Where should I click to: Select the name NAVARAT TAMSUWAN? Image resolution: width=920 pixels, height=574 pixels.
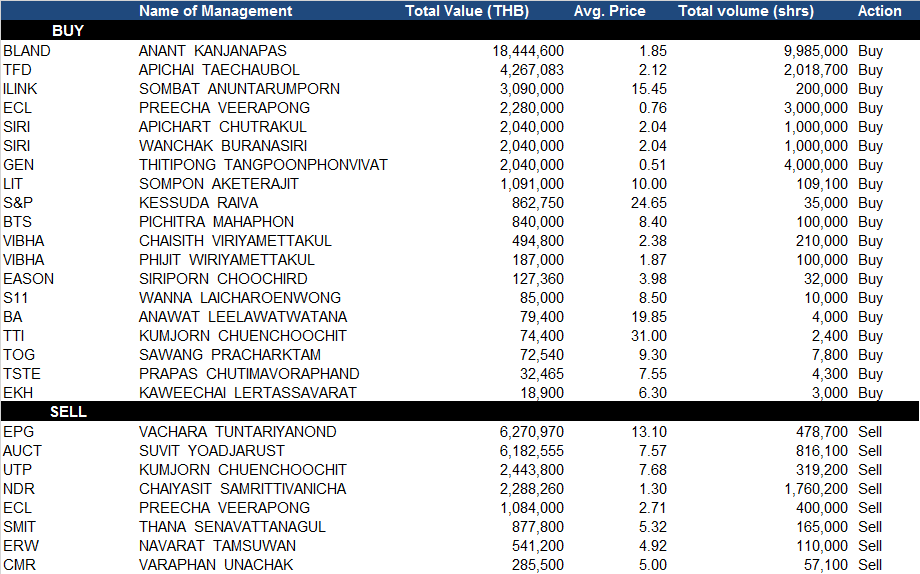pyautogui.click(x=217, y=546)
